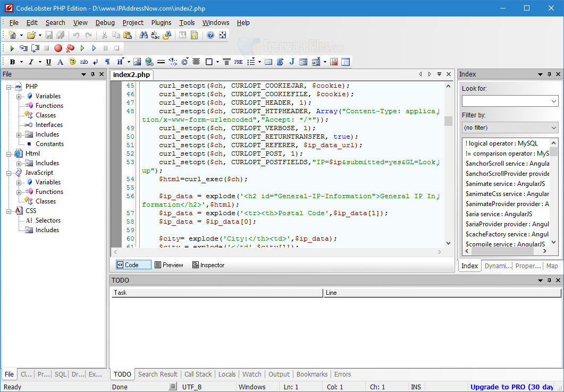Click the Index list vertical scrollbar thumb

(553, 151)
